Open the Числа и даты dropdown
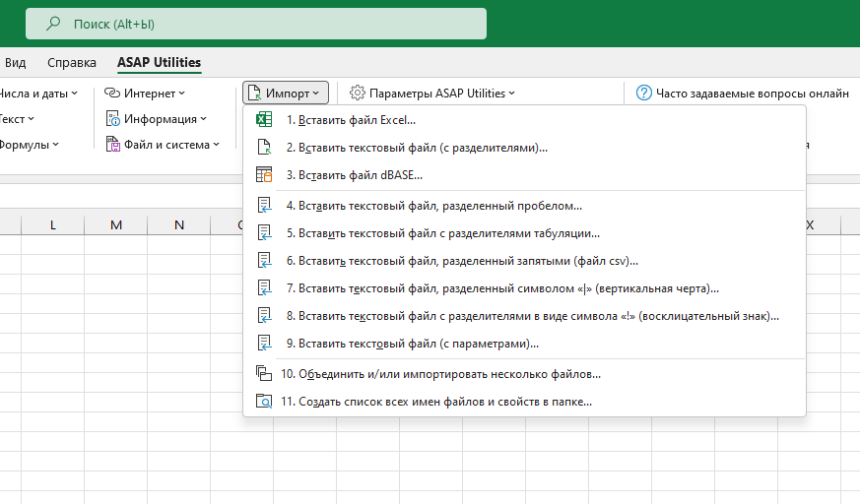Viewport: 860px width, 504px height. [x=38, y=94]
